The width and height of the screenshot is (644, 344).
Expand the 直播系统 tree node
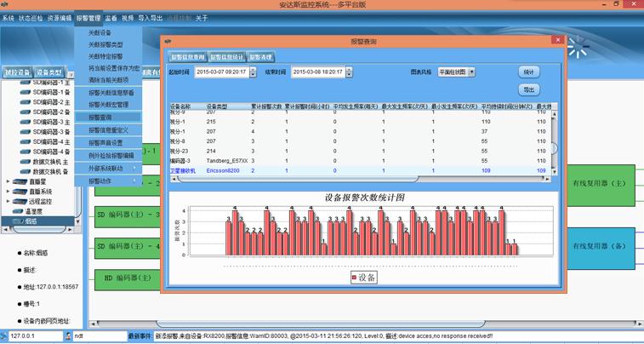point(8,192)
